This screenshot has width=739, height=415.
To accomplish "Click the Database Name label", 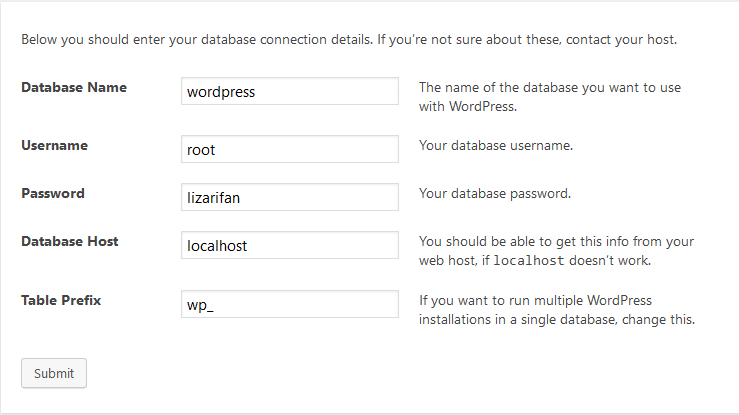I will point(74,87).
